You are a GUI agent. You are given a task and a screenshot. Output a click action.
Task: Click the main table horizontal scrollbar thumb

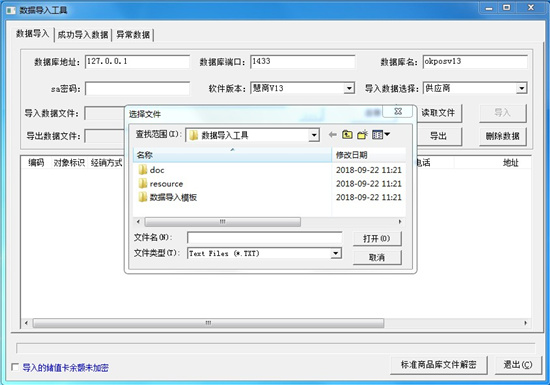208,323
